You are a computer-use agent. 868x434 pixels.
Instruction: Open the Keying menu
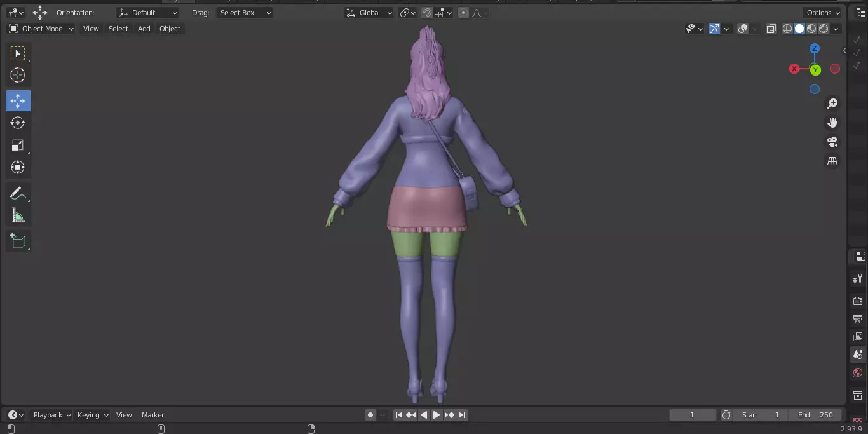(93, 415)
